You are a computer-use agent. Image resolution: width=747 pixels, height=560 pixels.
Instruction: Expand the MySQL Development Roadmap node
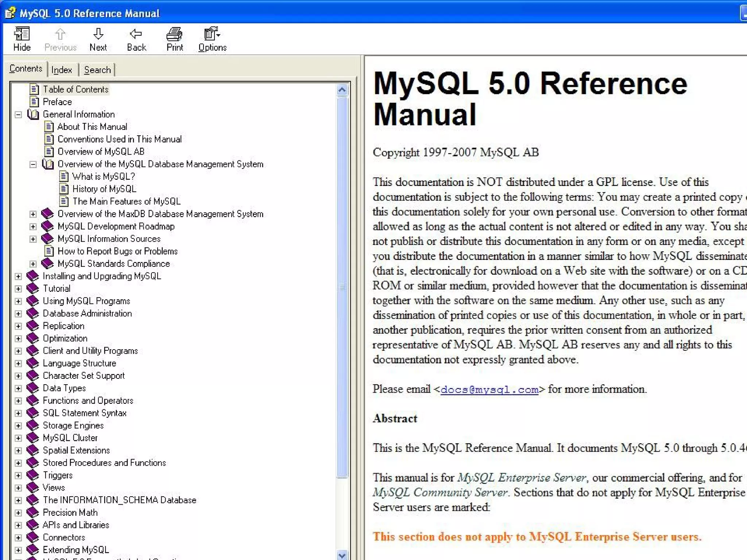click(33, 226)
